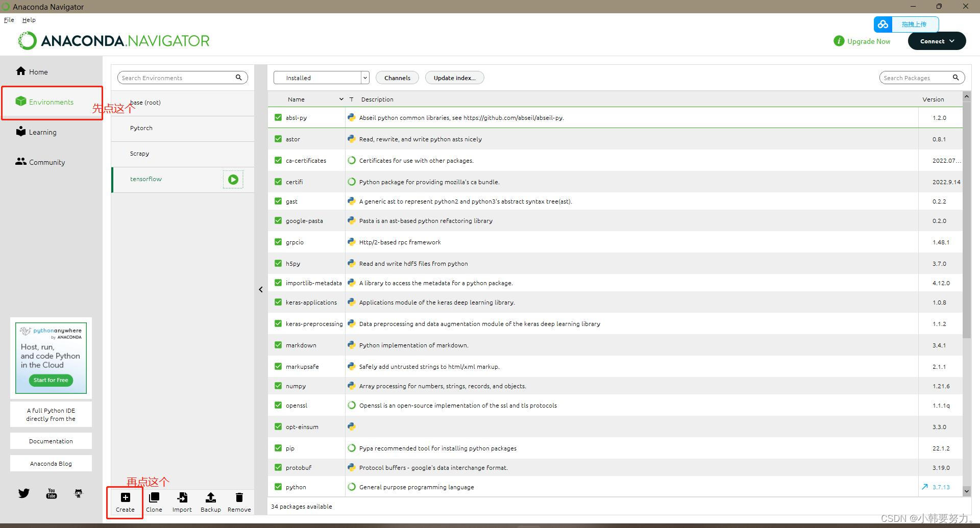This screenshot has width=980, height=528.
Task: Click the Search Environments magnifier icon
Action: 238,78
